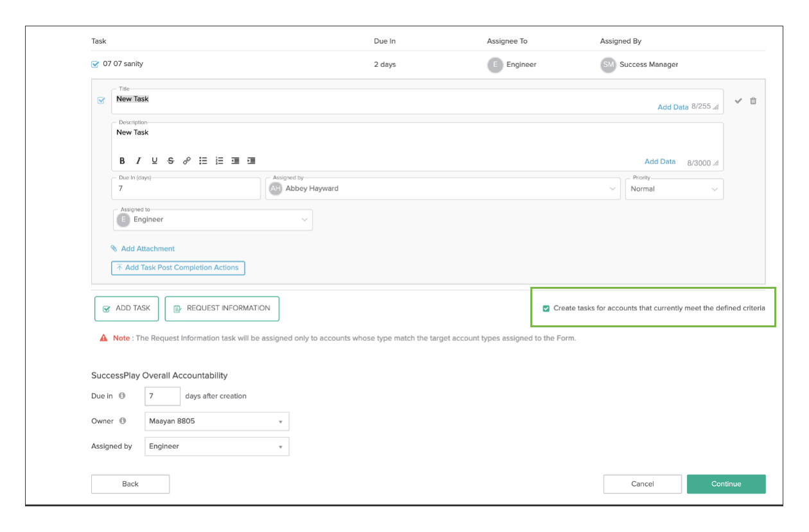Click the Engineer avatar in task row

(x=495, y=65)
